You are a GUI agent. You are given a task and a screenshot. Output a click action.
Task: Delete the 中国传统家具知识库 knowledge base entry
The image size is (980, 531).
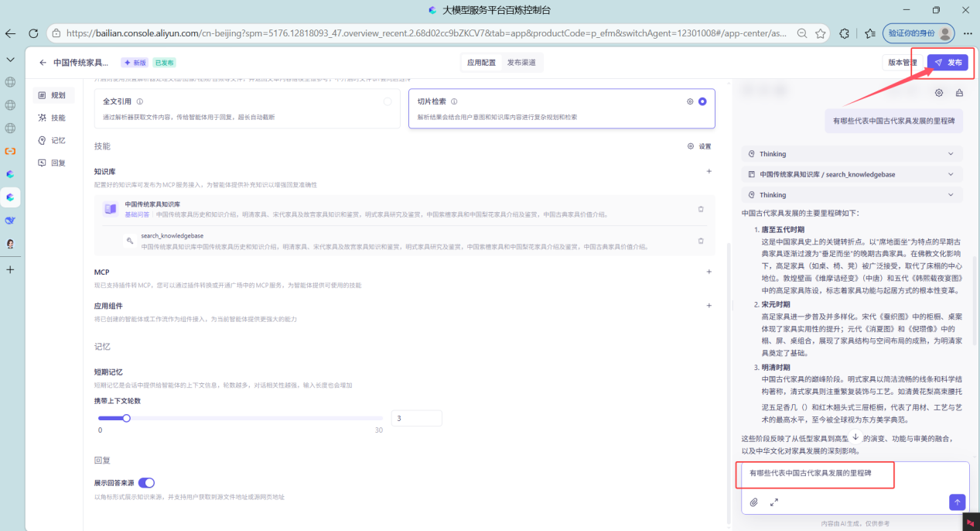pos(701,209)
